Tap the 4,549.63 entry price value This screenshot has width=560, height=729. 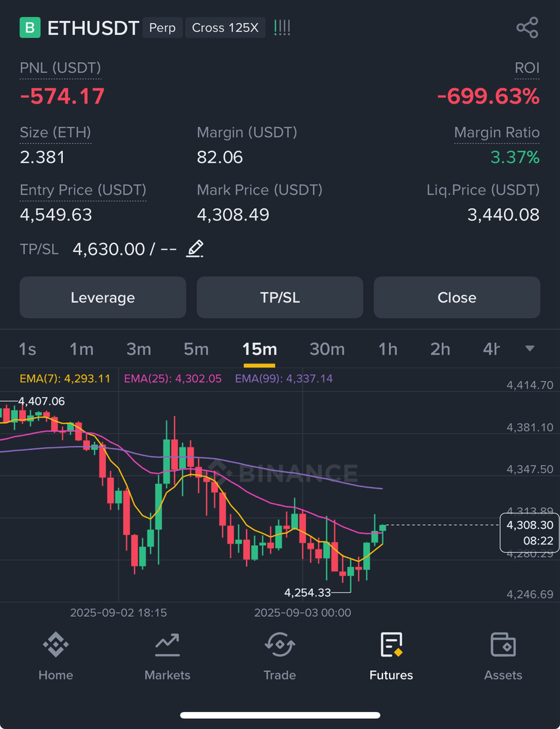pos(56,214)
